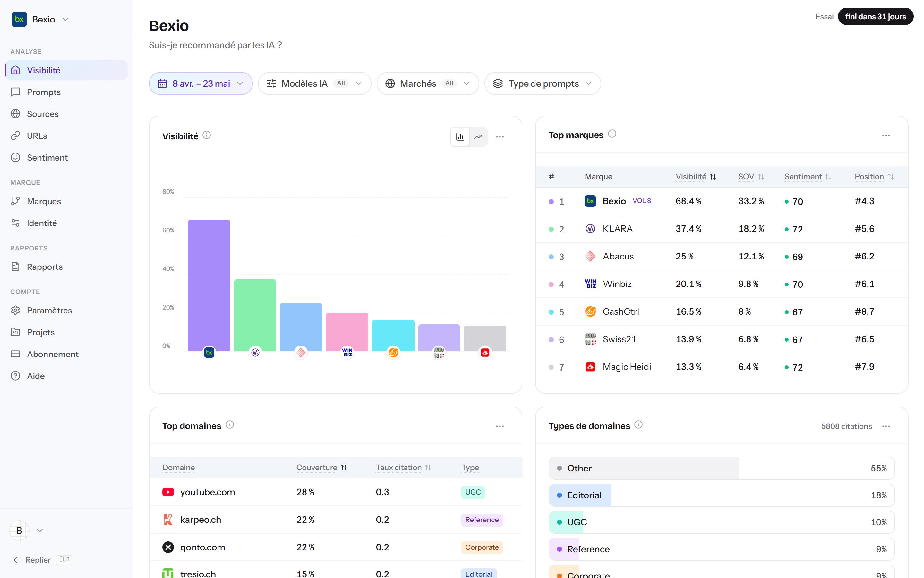
Task: Open the Marques page
Action: (x=66, y=201)
